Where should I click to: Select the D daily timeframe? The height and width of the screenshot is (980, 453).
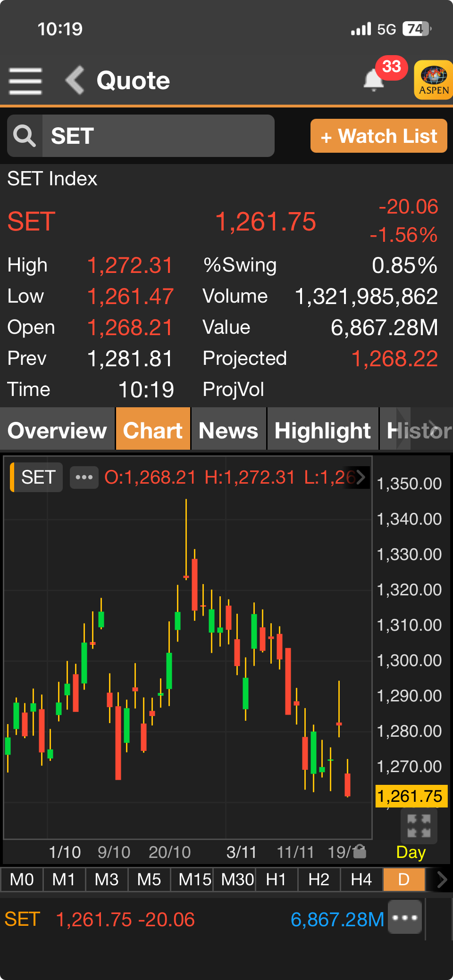[x=403, y=880]
